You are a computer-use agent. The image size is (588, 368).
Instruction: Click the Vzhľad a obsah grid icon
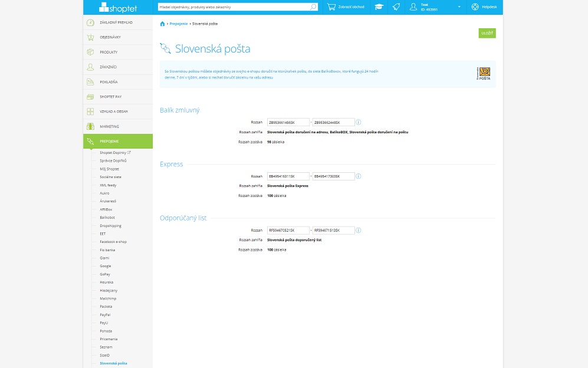(90, 111)
